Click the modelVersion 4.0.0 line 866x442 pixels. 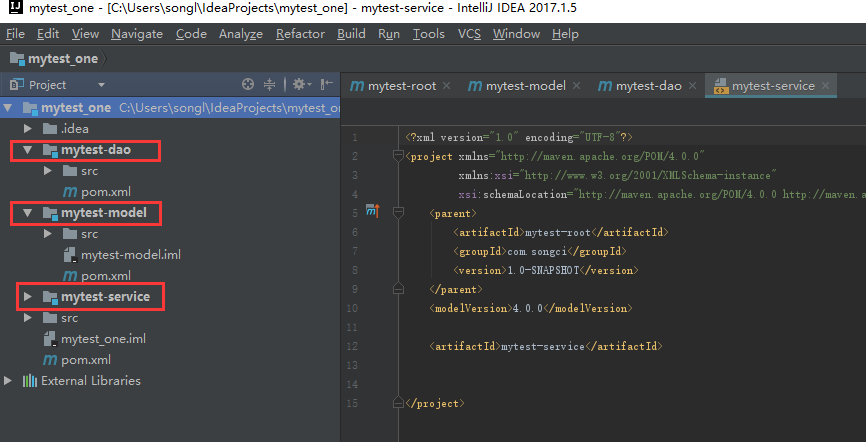[531, 308]
